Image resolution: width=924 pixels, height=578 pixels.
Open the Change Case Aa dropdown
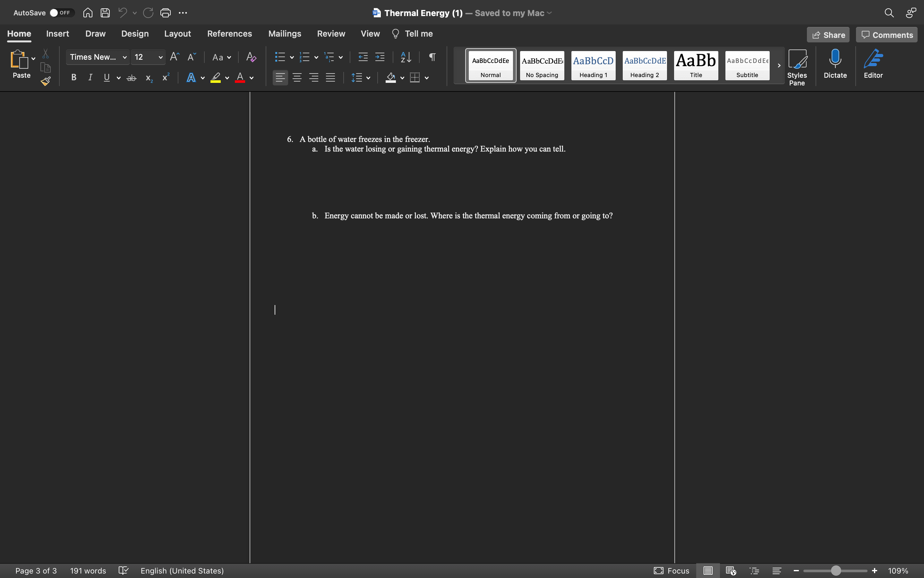[x=221, y=57]
